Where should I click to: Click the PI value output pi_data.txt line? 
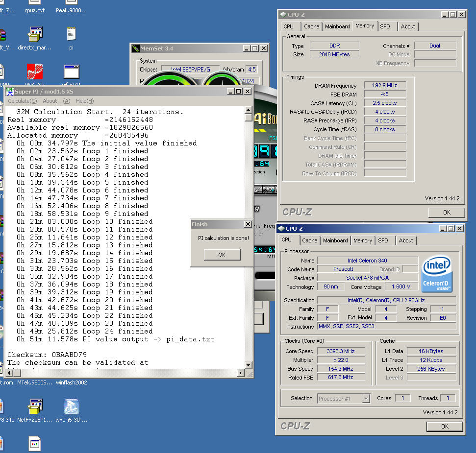(116, 339)
